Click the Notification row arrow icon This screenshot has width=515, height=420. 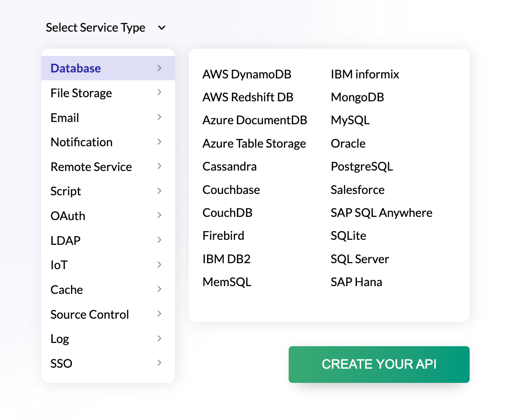159,142
